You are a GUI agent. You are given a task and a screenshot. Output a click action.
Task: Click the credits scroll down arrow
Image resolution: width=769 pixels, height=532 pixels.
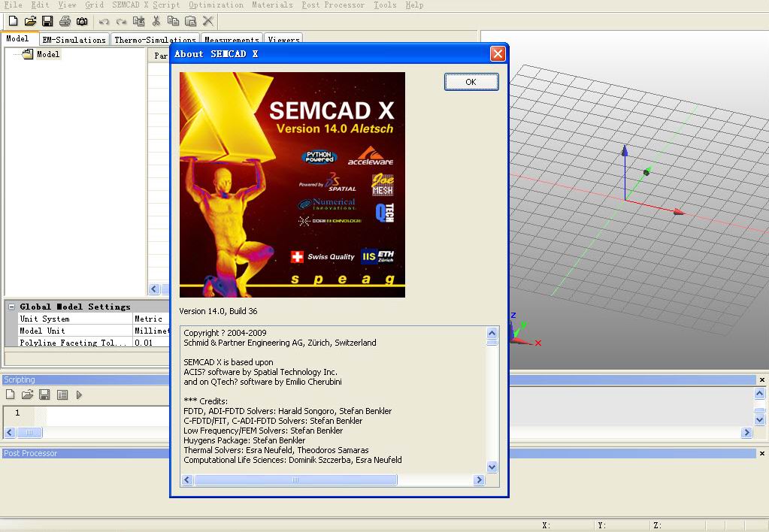tap(492, 467)
